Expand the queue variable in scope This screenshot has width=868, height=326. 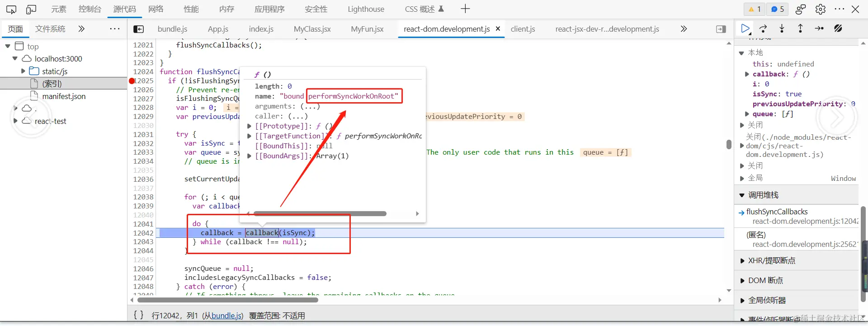[747, 114]
